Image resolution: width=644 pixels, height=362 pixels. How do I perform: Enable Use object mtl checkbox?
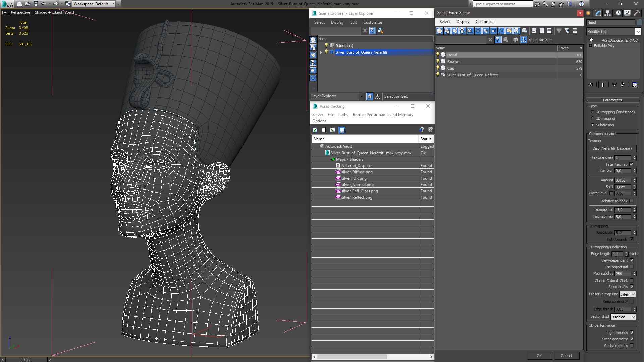pyautogui.click(x=632, y=267)
